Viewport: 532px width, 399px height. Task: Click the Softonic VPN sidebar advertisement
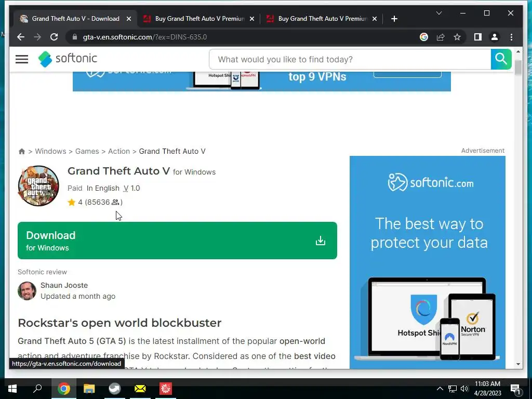coord(428,262)
